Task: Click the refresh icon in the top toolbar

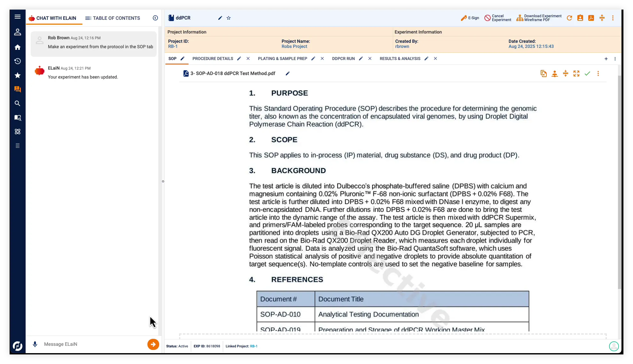Action: pos(569,18)
